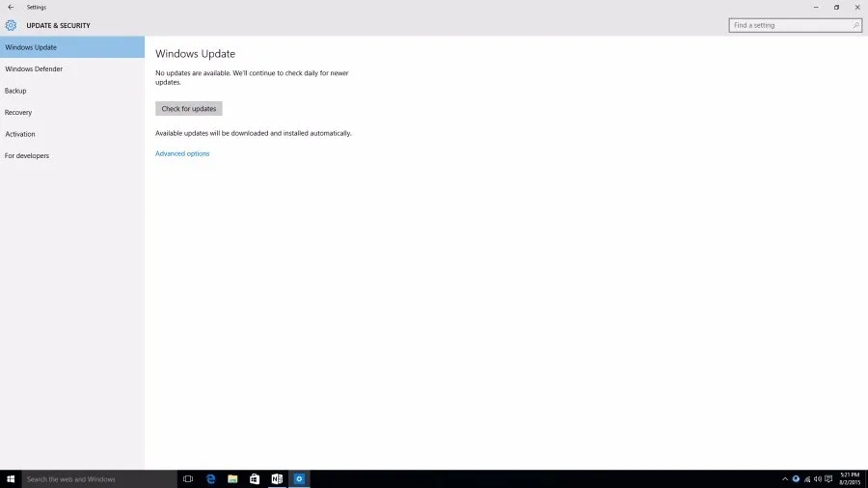
Task: Click the Windows Update heading text
Action: tap(195, 54)
